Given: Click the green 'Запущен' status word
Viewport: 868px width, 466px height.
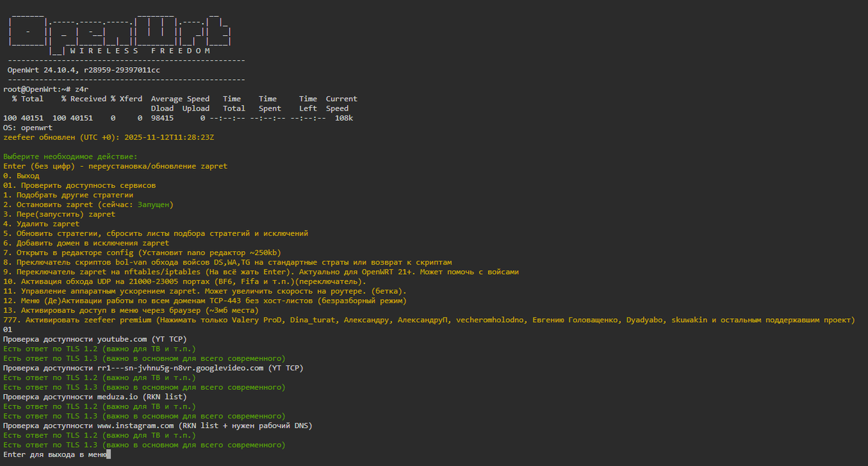Looking at the screenshot, I should [x=153, y=204].
